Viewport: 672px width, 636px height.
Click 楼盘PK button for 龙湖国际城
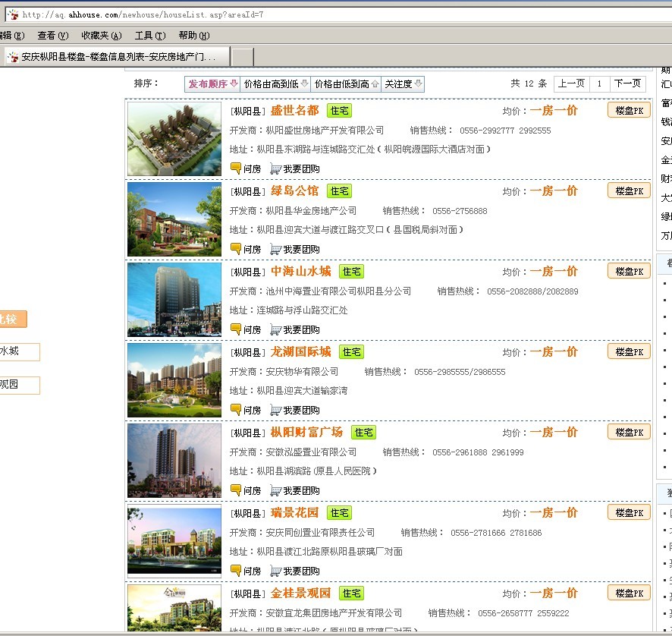(x=629, y=351)
